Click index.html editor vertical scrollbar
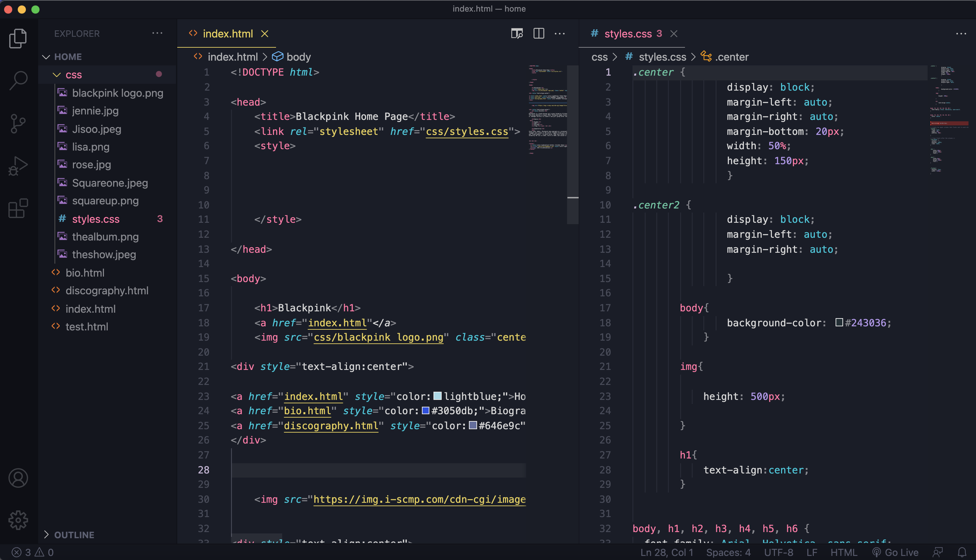This screenshot has height=560, width=976. tap(573, 145)
